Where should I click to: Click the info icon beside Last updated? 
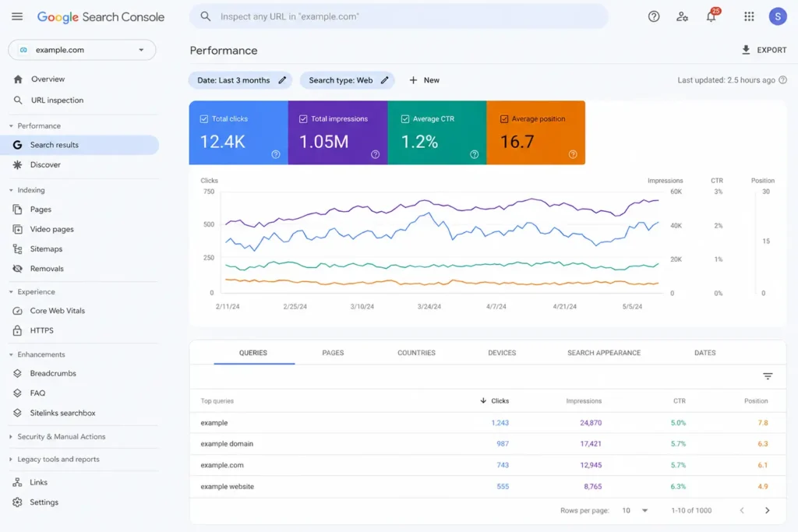pyautogui.click(x=783, y=80)
